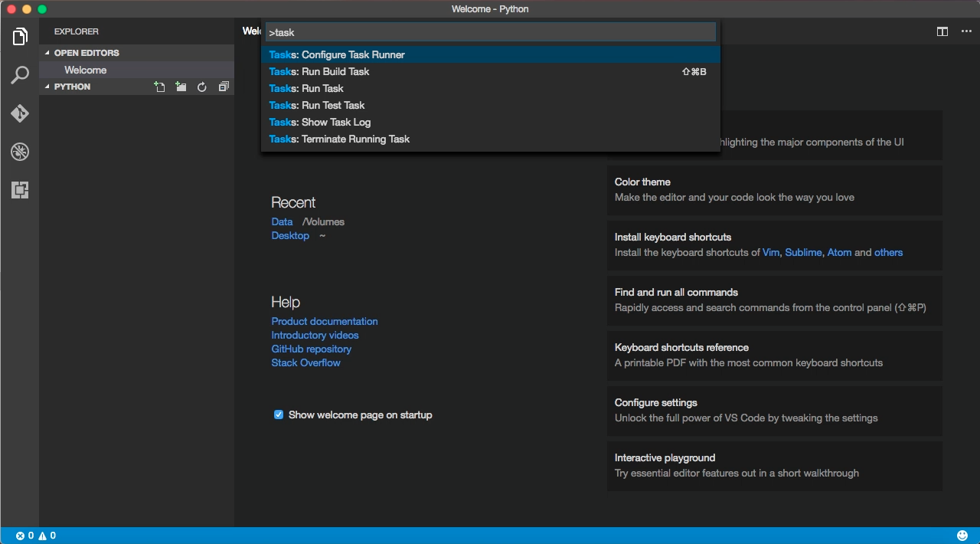Click the New File icon in PYTHON section
The height and width of the screenshot is (544, 980).
coord(159,87)
